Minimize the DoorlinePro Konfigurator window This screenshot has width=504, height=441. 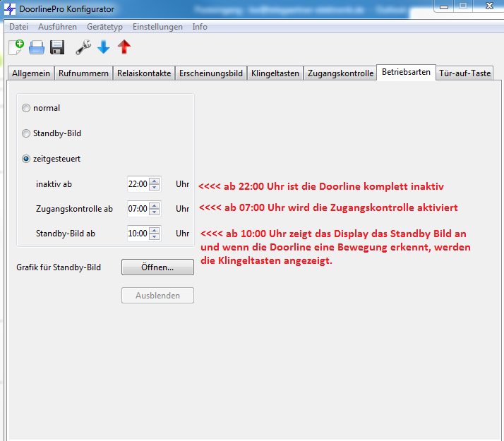[444, 6]
